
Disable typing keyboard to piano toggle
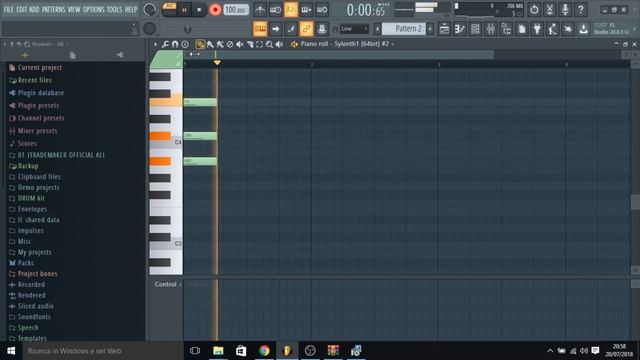click(260, 29)
